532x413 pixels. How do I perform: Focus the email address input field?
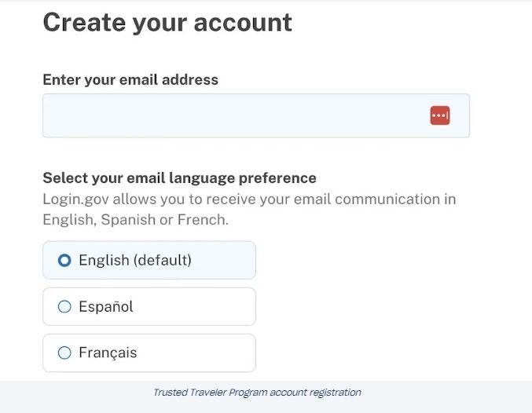236,116
